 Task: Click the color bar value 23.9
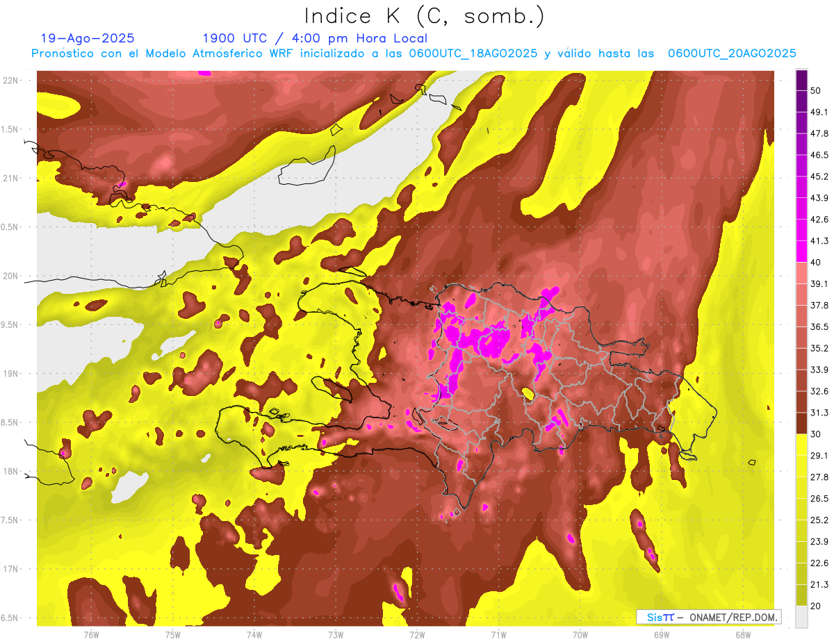[x=819, y=541]
